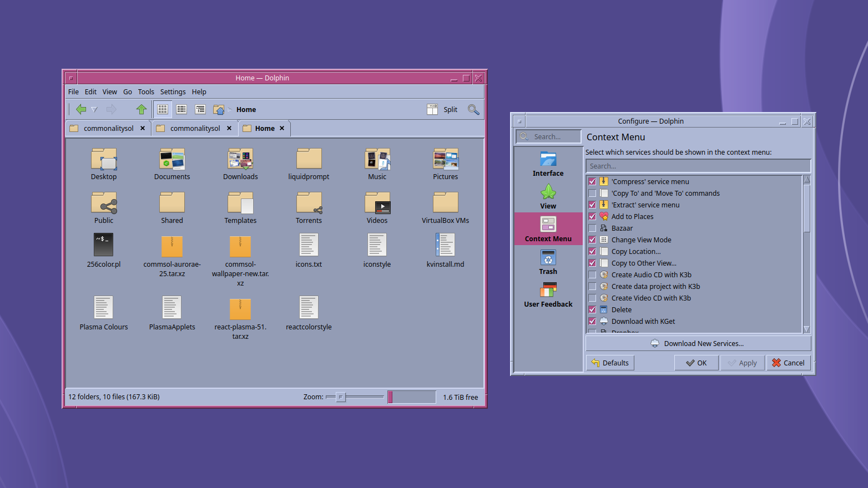
Task: Click the Apply button
Action: coord(743,363)
